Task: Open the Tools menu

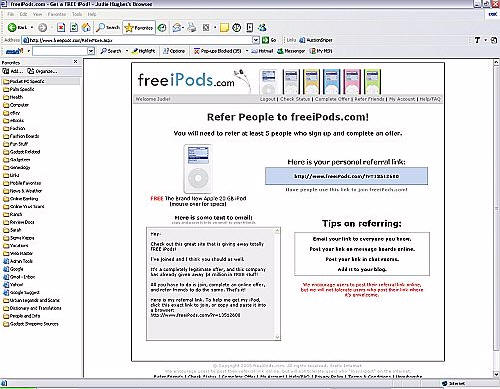Action: 77,14
